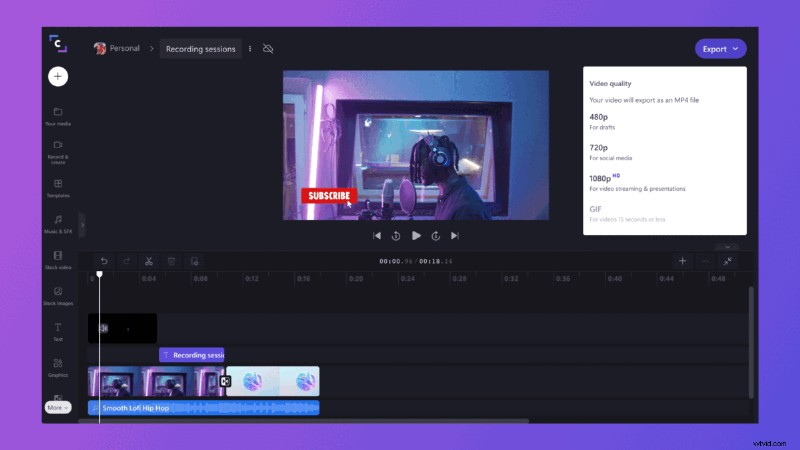Forward five seconds
The height and width of the screenshot is (450, 800).
435,236
